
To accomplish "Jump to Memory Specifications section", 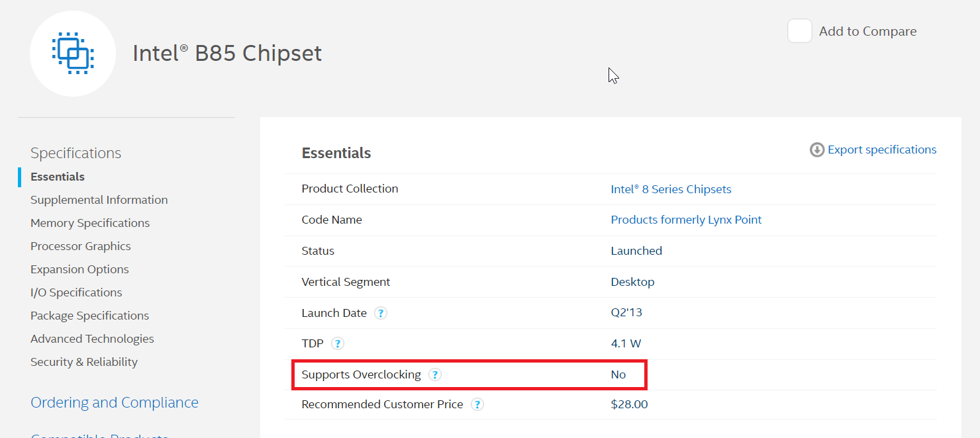I will tap(90, 223).
